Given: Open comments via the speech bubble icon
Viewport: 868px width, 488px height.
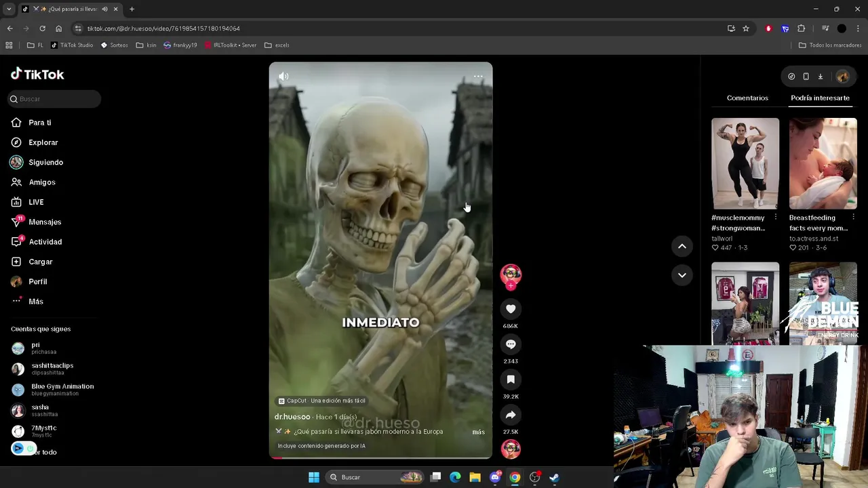Looking at the screenshot, I should [511, 344].
